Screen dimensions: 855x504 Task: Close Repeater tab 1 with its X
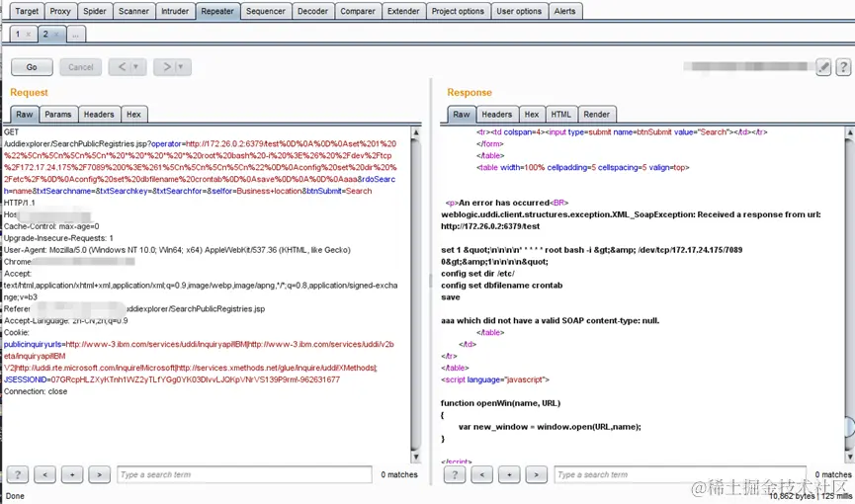click(29, 34)
